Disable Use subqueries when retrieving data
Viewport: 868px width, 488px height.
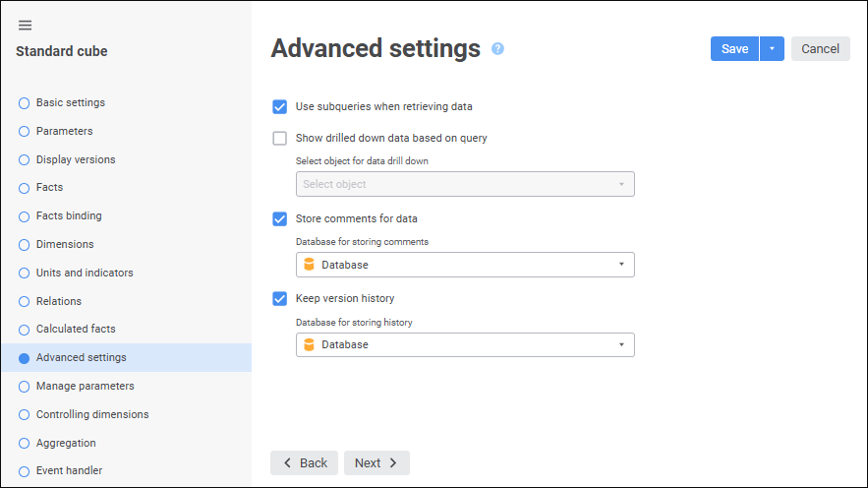(280, 106)
